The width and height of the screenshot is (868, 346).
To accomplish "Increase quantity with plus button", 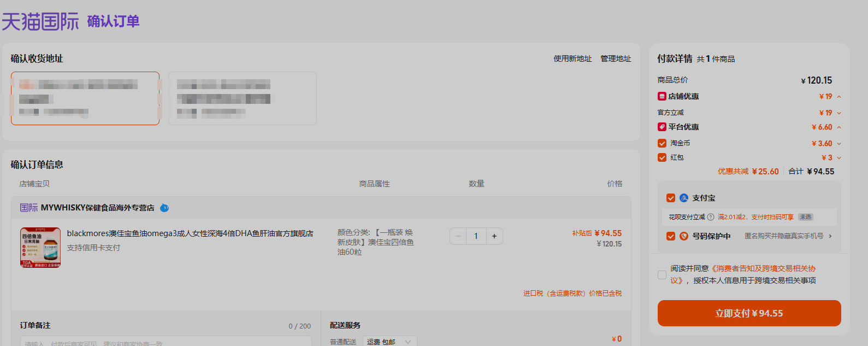I will click(494, 236).
